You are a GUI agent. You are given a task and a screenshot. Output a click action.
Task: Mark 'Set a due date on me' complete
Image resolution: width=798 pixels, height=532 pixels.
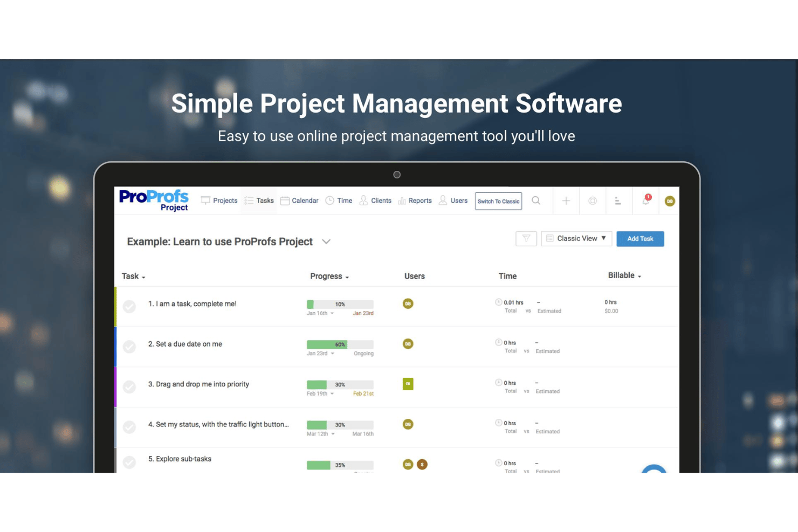(129, 347)
